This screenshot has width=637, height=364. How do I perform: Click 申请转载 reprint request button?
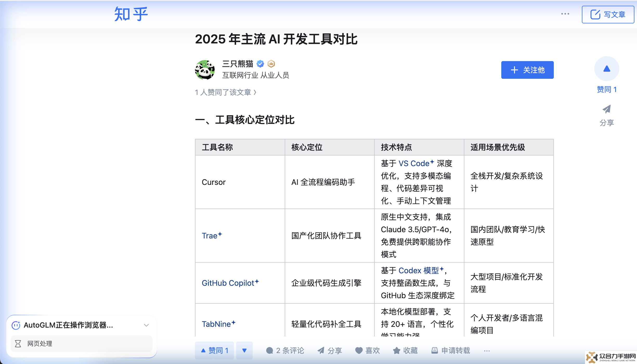point(451,350)
